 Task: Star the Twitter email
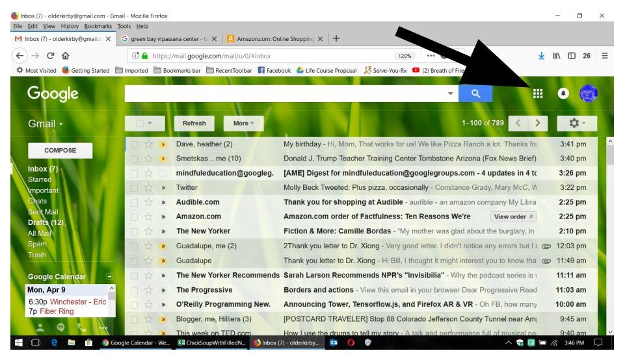[148, 188]
